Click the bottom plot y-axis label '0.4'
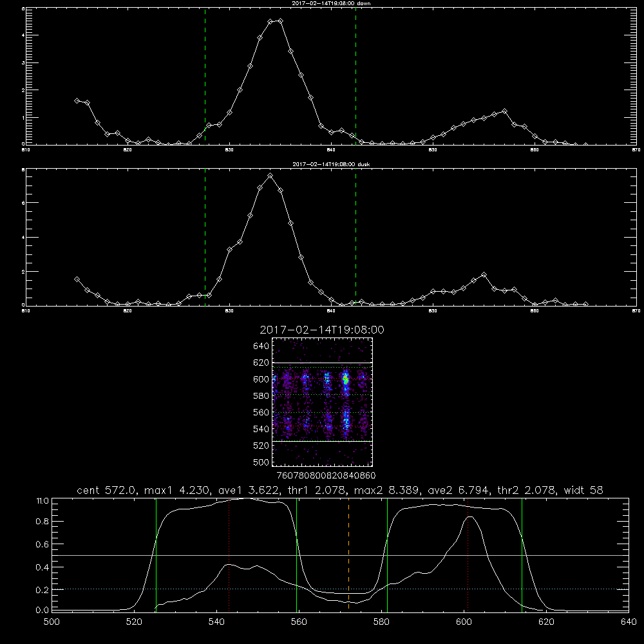644x644 pixels. coord(43,567)
